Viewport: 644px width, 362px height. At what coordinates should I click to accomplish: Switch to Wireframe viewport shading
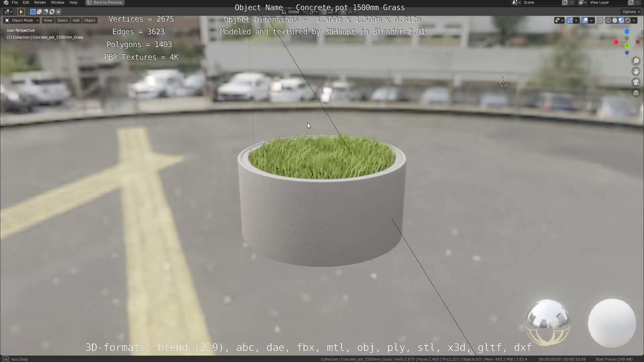coord(608,20)
